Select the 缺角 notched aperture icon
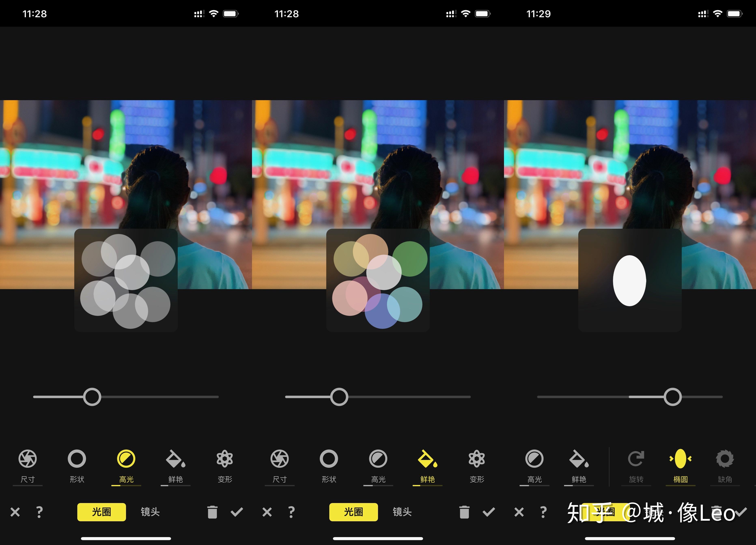Screen dimensions: 756x545 (725, 459)
